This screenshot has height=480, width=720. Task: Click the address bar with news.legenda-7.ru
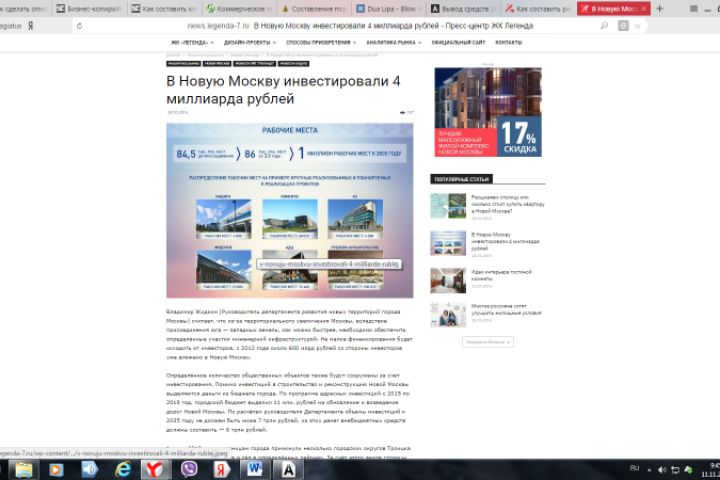(360, 26)
